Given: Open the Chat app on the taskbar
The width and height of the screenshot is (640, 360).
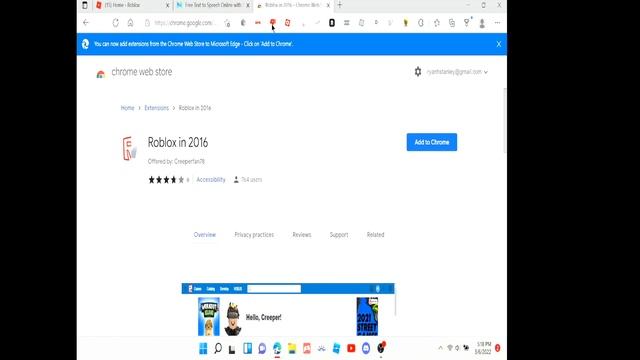Looking at the screenshot, I should pyautogui.click(x=262, y=348).
